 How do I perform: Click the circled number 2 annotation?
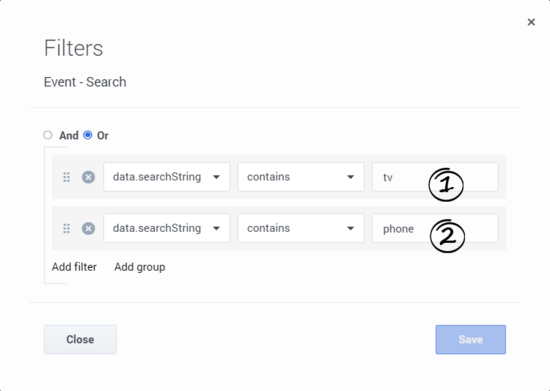pyautogui.click(x=447, y=236)
